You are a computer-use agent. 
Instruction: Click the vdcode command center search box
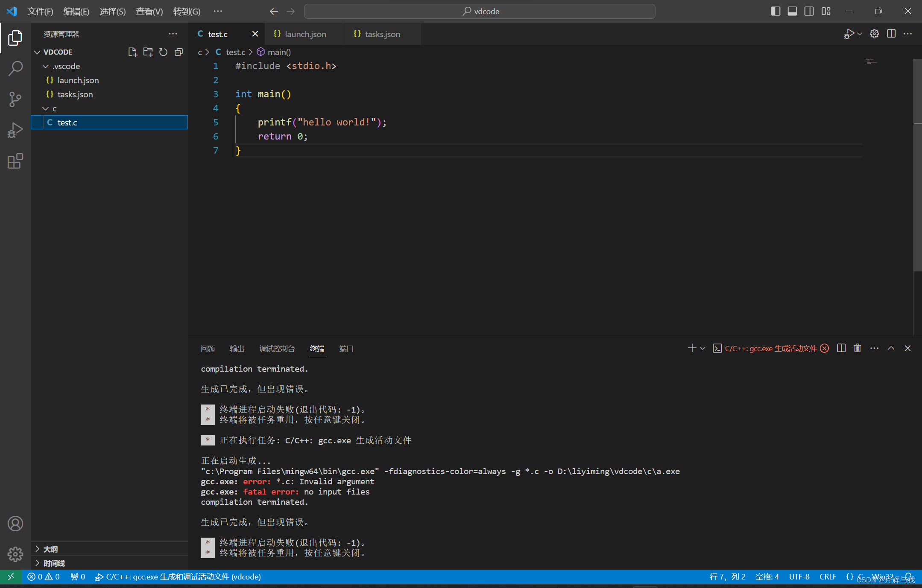coord(480,11)
